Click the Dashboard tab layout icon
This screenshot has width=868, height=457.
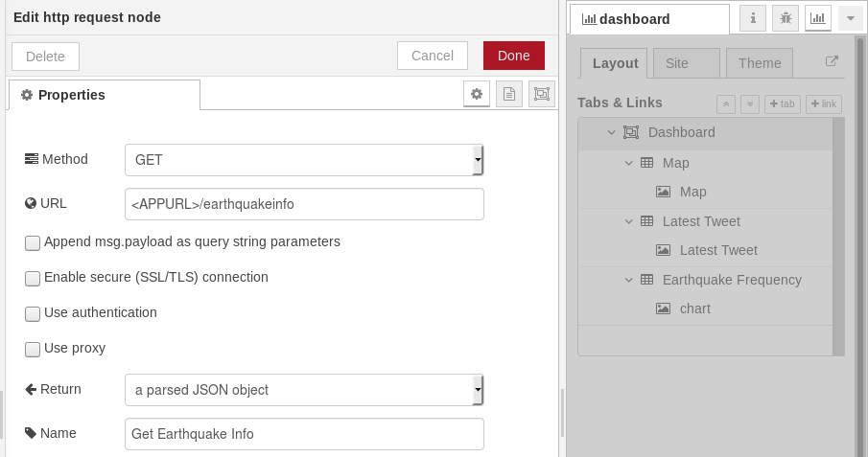[631, 132]
